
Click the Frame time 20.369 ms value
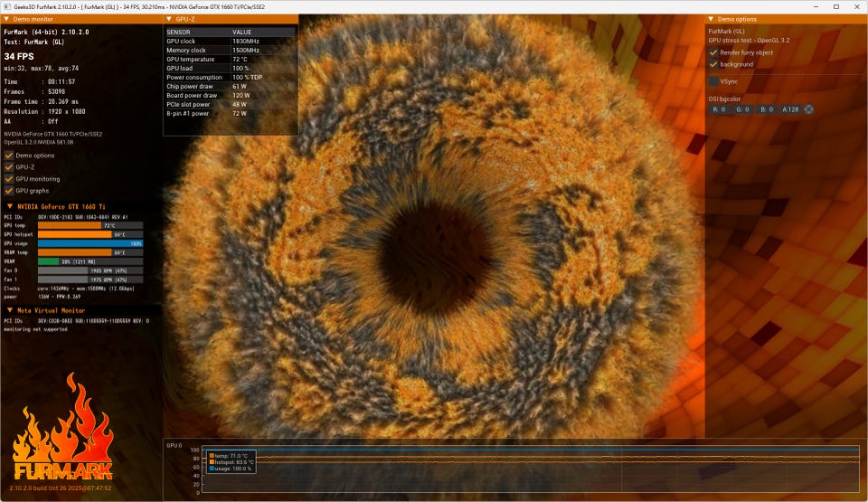coord(63,101)
